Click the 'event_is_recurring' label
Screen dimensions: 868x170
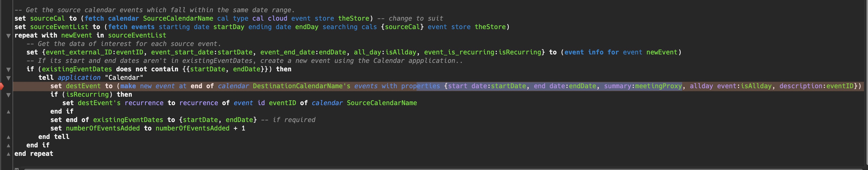(x=459, y=52)
